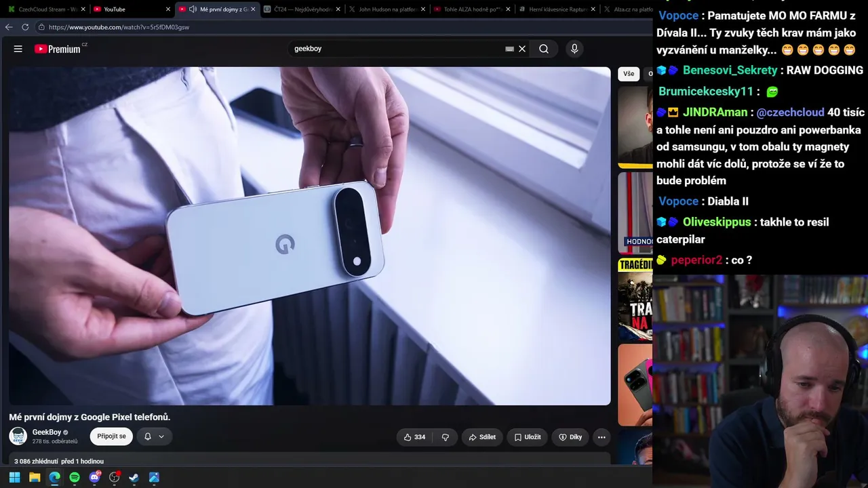Image resolution: width=868 pixels, height=488 pixels.
Task: Start voice search with microphone
Action: [574, 49]
